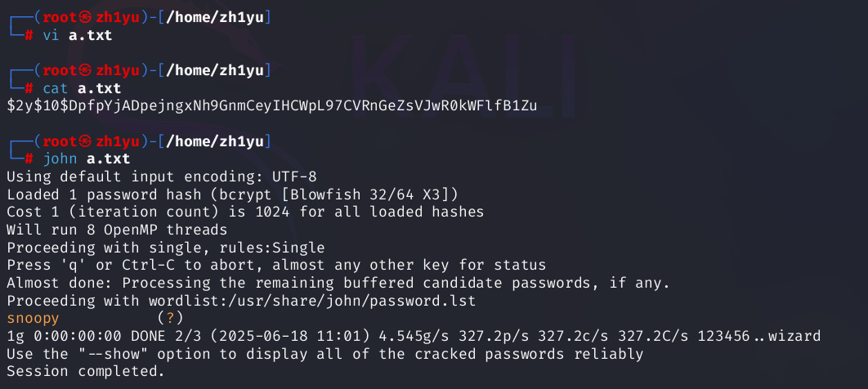Click the "Will run 8 OpenMP threads" line
This screenshot has width=868, height=389.
click(117, 230)
